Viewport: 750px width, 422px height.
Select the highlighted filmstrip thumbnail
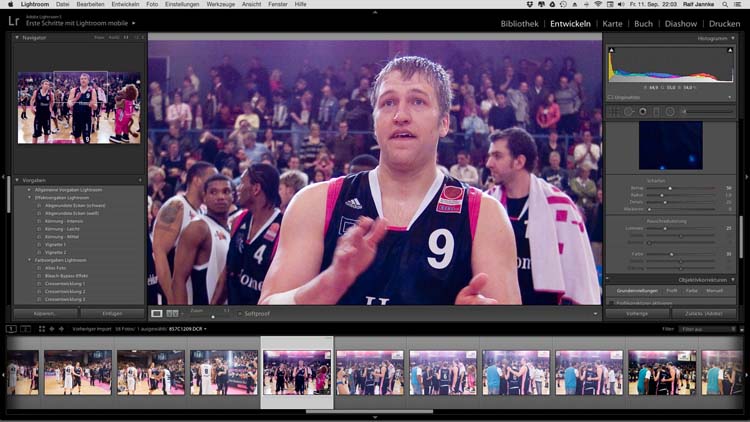click(x=297, y=373)
